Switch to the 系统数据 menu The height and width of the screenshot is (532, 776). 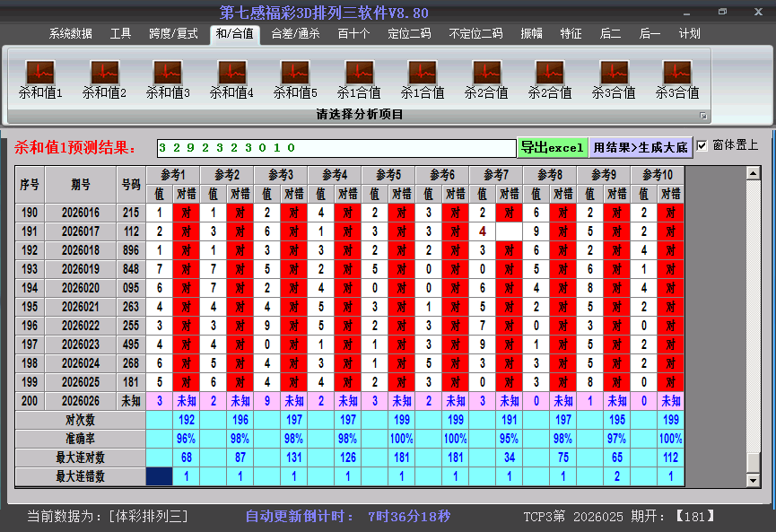[x=67, y=34]
